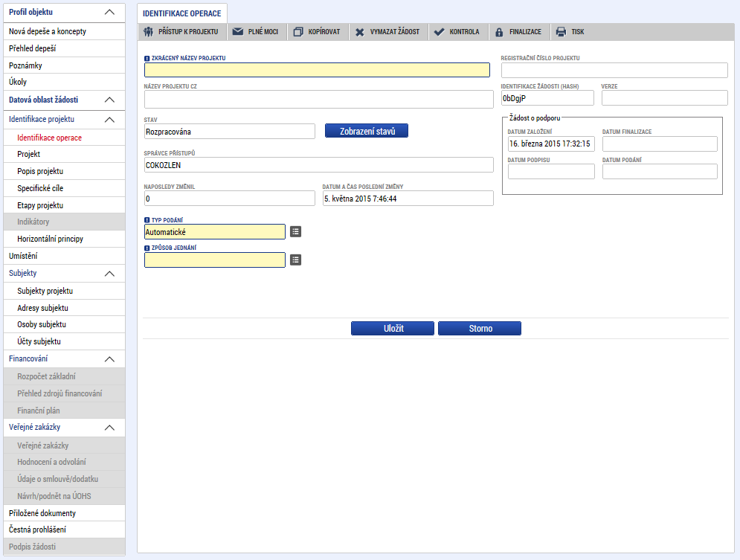The height and width of the screenshot is (560, 740).
Task: Collapse the Profil objektu section
Action: (x=109, y=12)
